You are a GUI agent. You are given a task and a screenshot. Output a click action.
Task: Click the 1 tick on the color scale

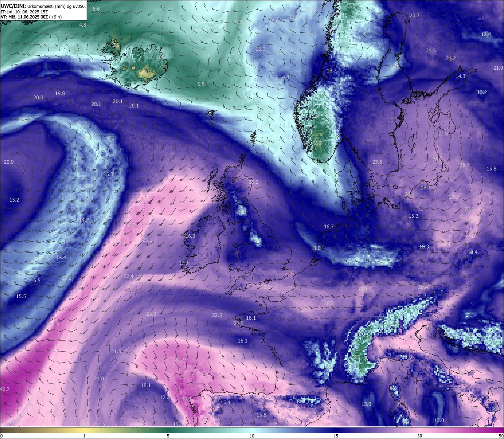point(84,436)
